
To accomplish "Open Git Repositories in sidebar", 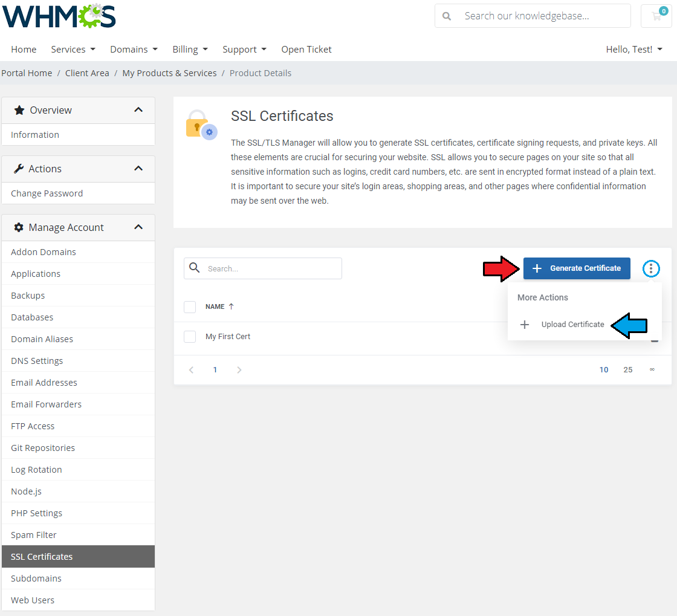I will point(78,448).
